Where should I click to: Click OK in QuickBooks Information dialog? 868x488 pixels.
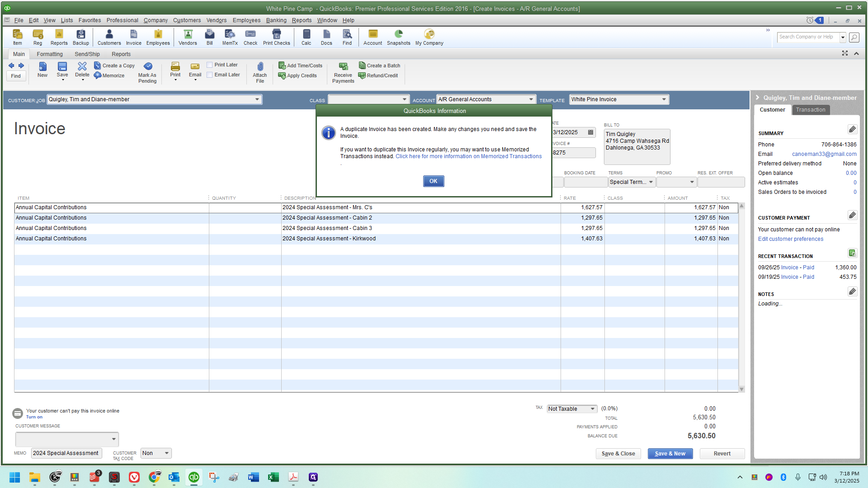(434, 181)
